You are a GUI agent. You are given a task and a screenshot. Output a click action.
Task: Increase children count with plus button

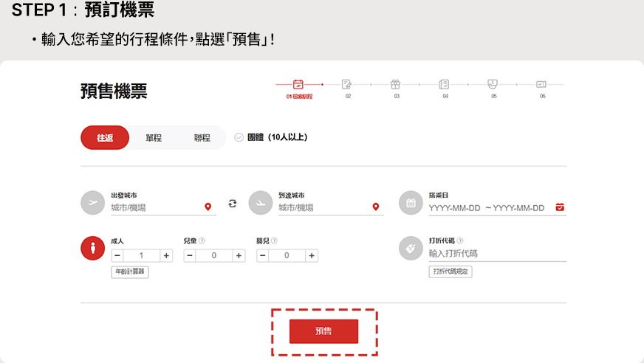(x=239, y=256)
